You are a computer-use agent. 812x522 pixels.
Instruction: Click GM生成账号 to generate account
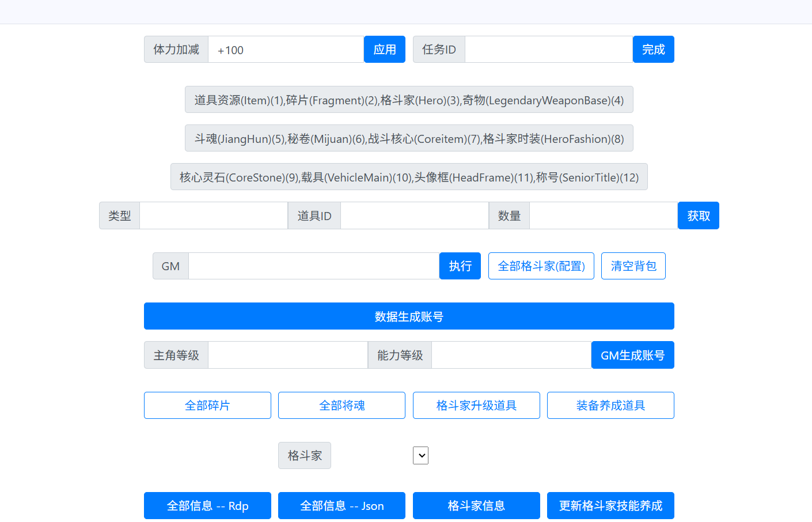pyautogui.click(x=632, y=355)
